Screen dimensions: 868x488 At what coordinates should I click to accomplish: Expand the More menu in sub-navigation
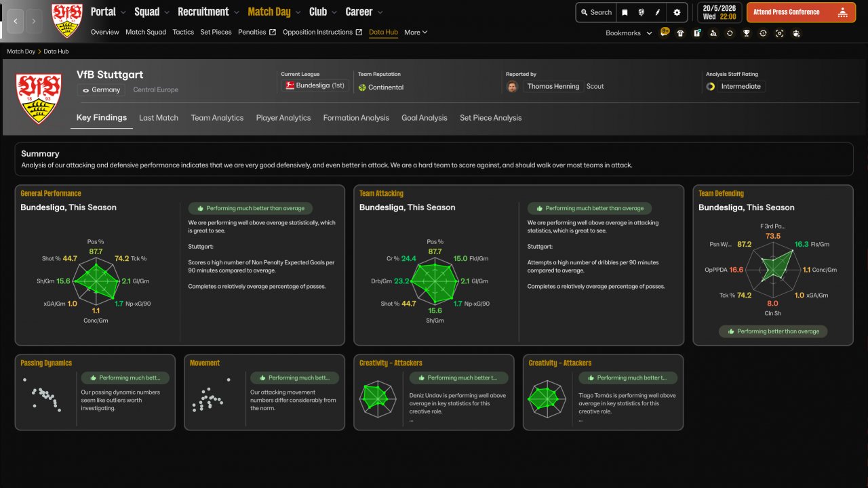[416, 32]
